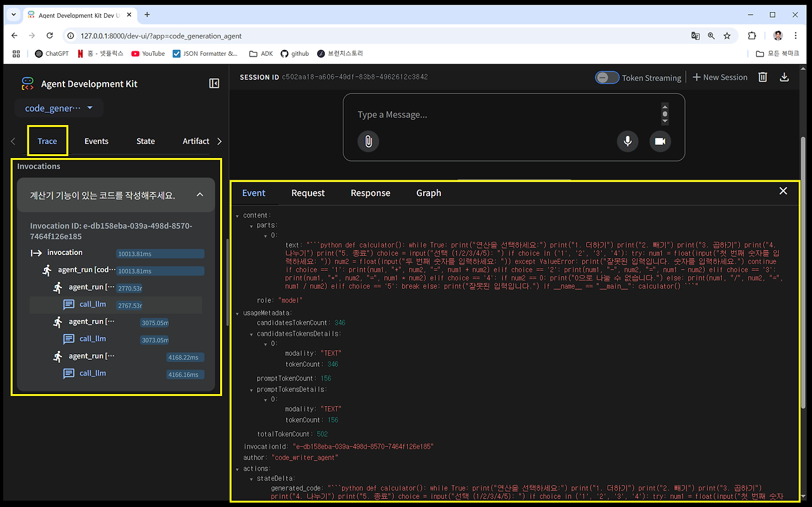Click the Agent Development Kit logo
Viewport: 812px width, 507px height.
27,84
